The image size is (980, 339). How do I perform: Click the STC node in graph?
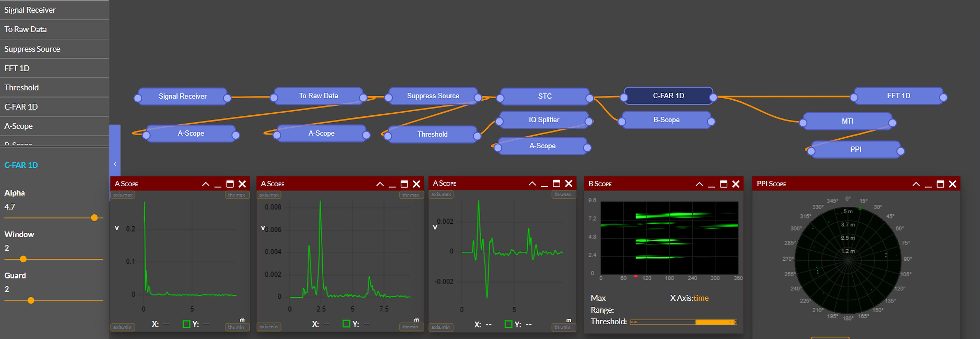click(x=544, y=96)
